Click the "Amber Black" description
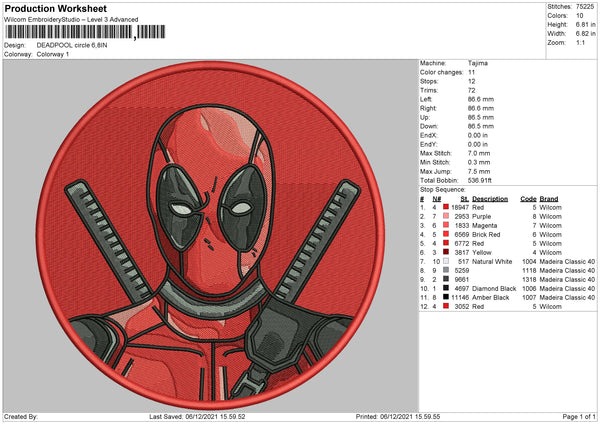600x424 pixels. point(491,297)
